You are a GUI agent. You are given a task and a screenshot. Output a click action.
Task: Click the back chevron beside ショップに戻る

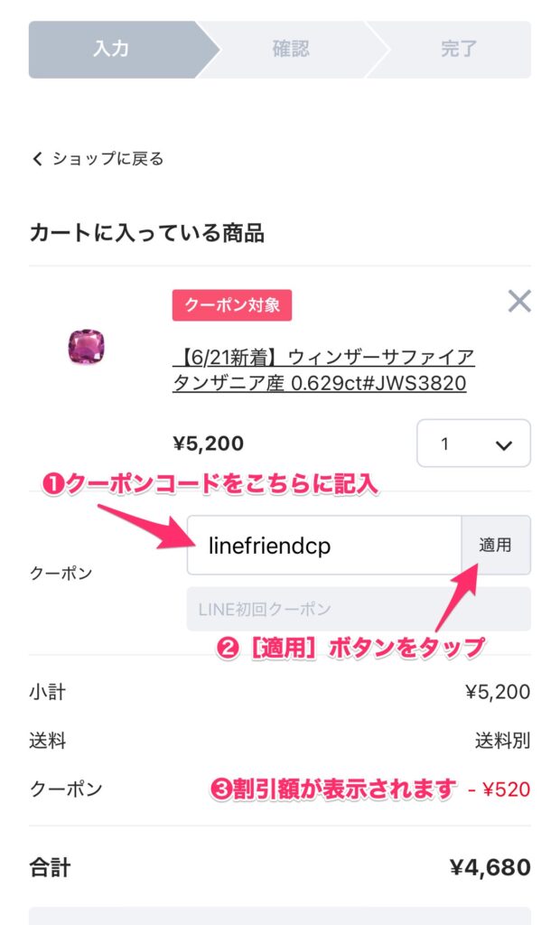pos(37,159)
